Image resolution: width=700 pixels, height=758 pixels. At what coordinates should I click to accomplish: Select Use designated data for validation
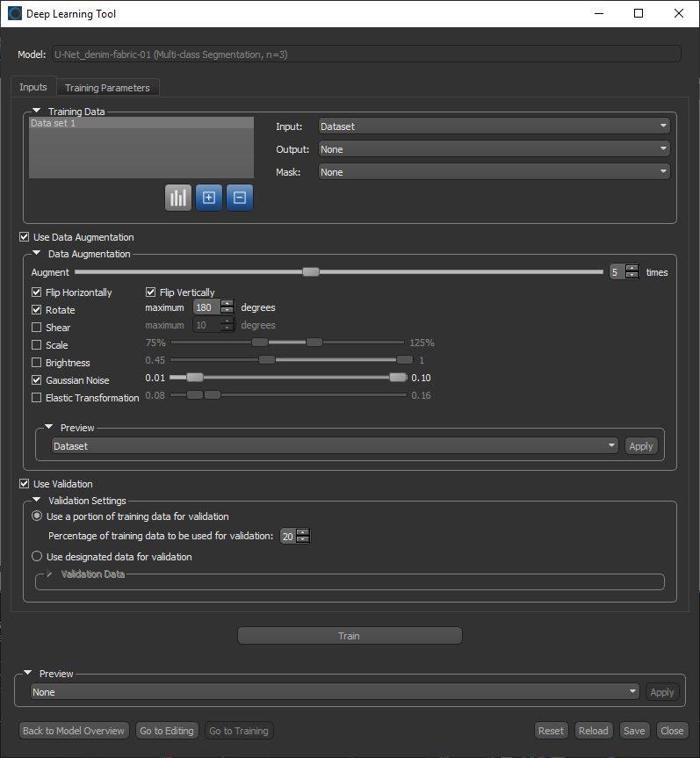(x=37, y=556)
